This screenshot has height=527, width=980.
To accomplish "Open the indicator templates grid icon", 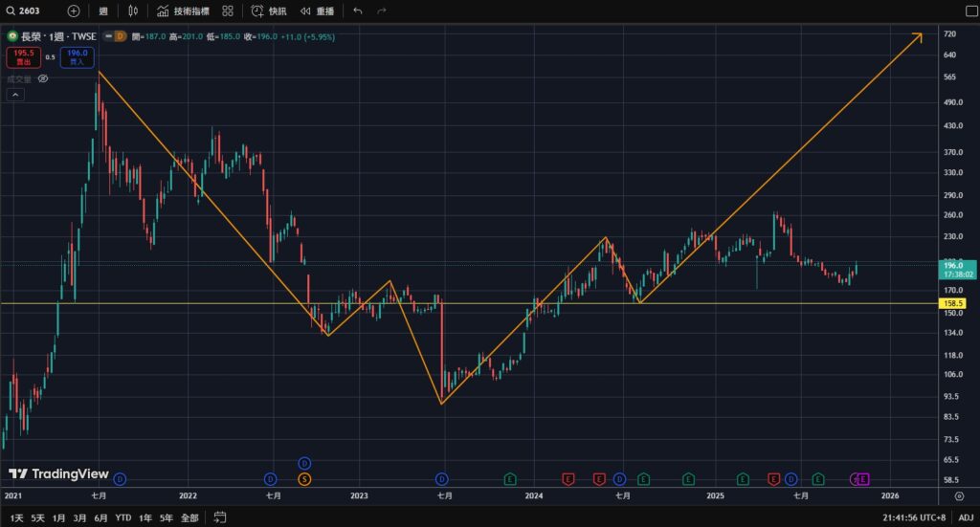I will [227, 11].
